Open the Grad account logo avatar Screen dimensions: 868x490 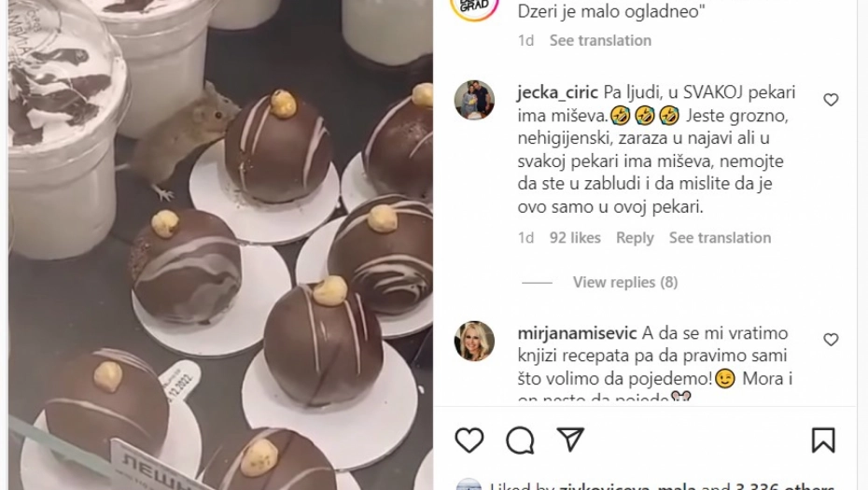tap(474, 7)
